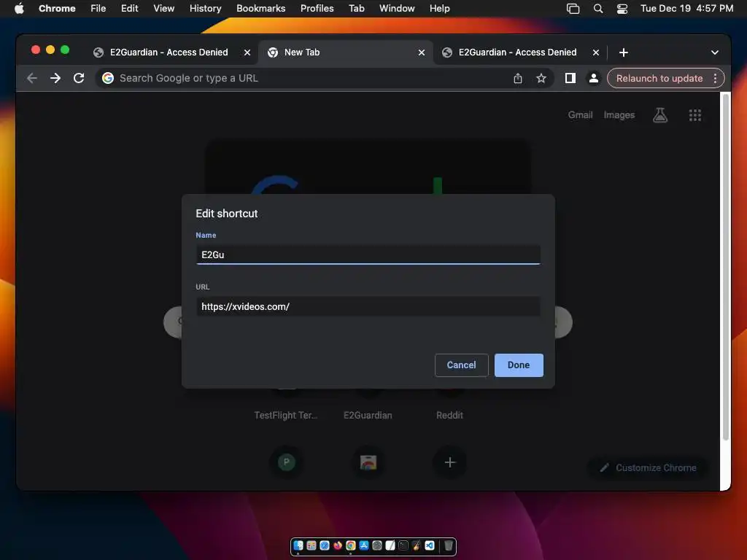This screenshot has height=560, width=747.
Task: Bookmark this tab with the star icon
Action: [541, 78]
